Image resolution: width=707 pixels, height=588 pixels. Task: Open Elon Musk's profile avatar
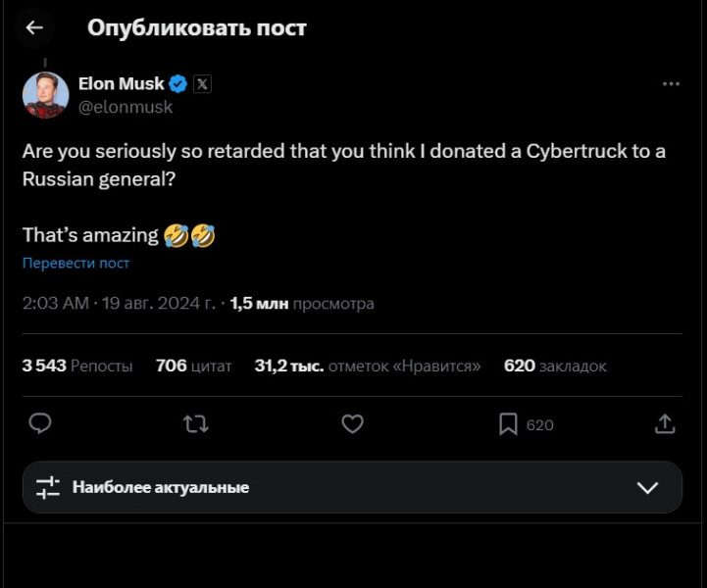[x=45, y=95]
